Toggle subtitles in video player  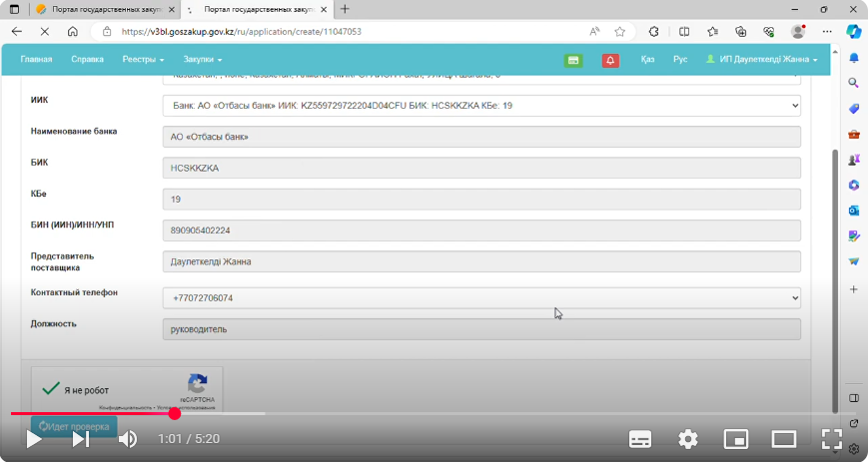click(640, 439)
